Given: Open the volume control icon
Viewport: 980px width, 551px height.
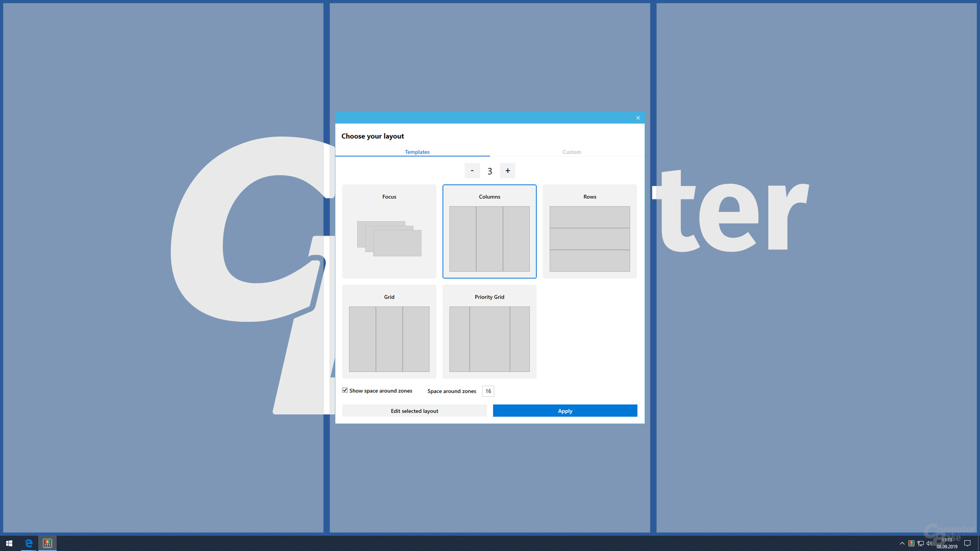Looking at the screenshot, I should coord(929,543).
